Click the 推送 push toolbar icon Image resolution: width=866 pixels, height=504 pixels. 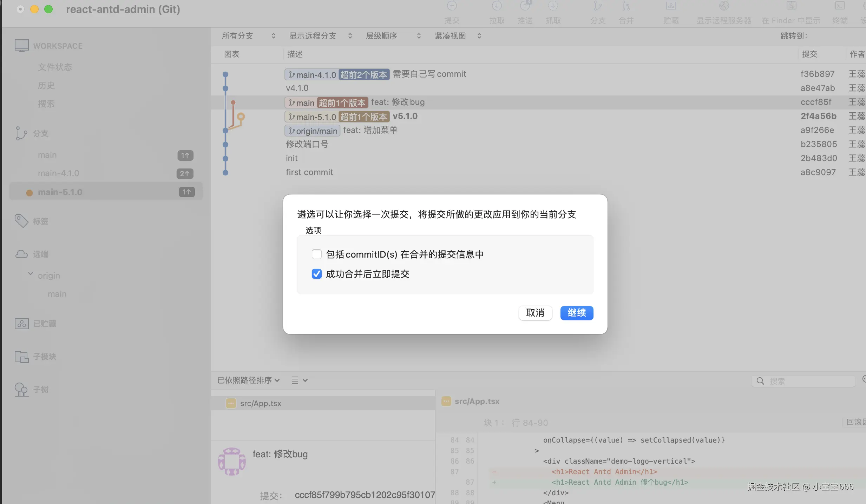pos(525,6)
